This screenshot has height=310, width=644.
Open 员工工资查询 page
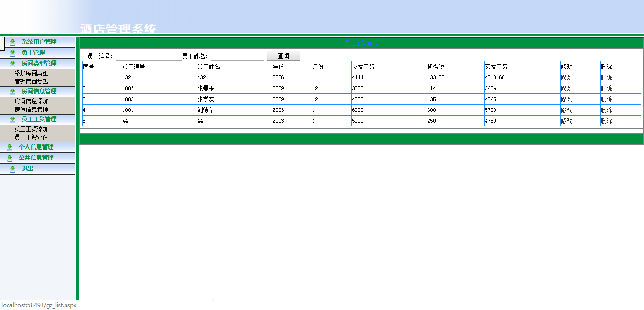pyautogui.click(x=31, y=137)
